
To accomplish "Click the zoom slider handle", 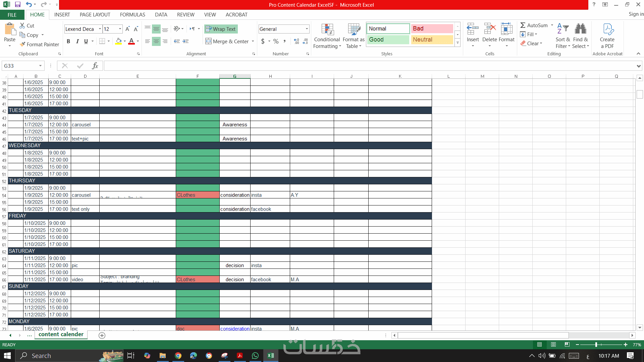I will pos(596,345).
